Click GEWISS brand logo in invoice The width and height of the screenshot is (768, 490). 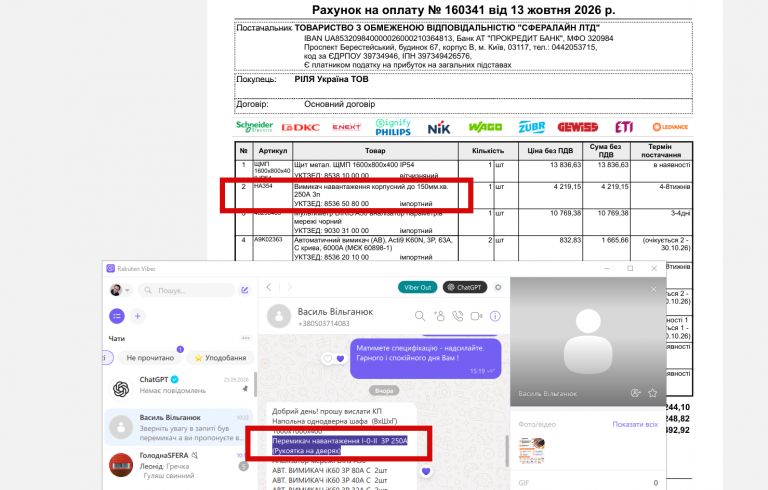577,127
